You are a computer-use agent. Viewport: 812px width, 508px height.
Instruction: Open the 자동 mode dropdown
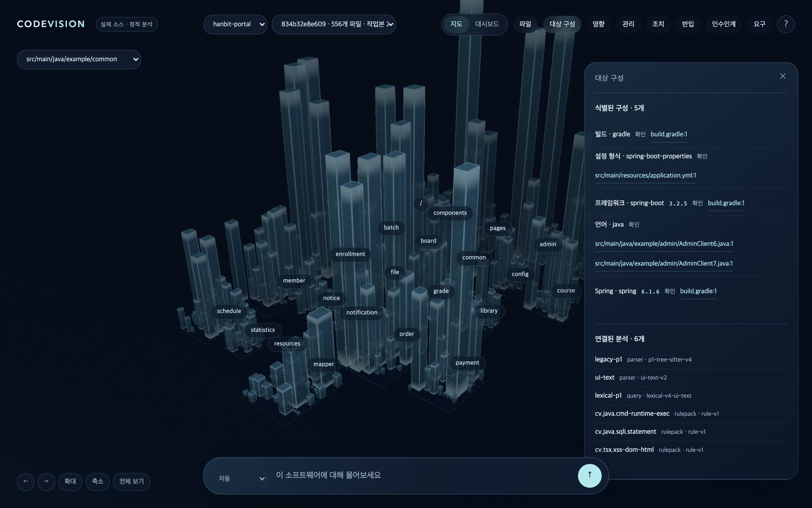click(x=241, y=478)
